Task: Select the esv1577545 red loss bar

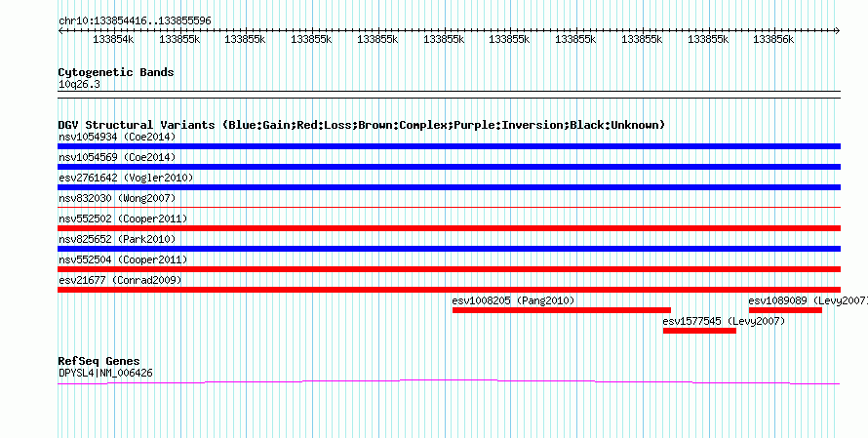Action: click(x=699, y=331)
